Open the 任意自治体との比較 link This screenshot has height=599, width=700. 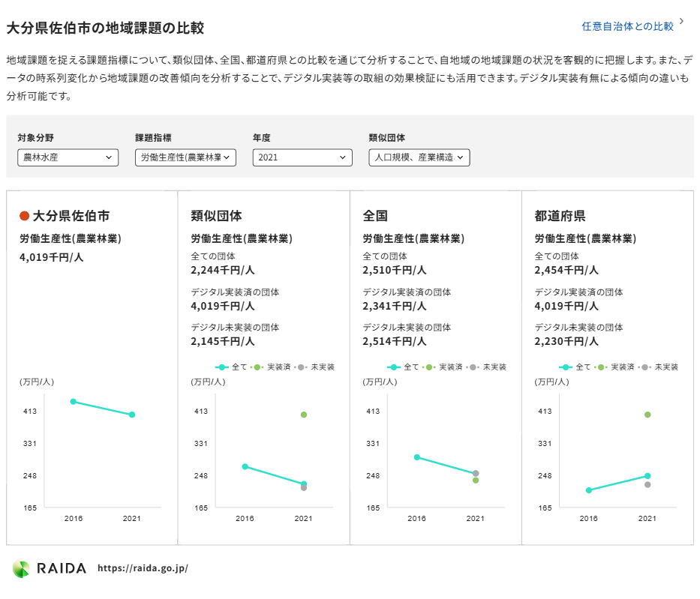(x=629, y=25)
